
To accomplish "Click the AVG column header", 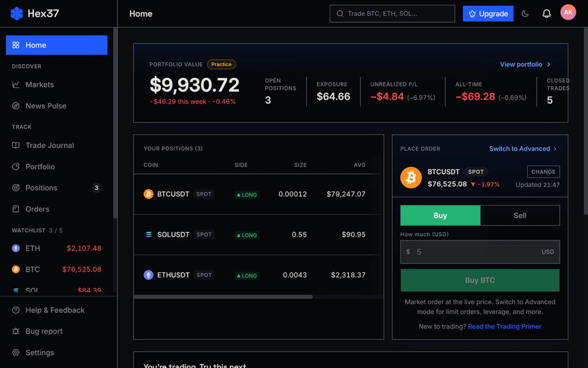I will tap(360, 165).
